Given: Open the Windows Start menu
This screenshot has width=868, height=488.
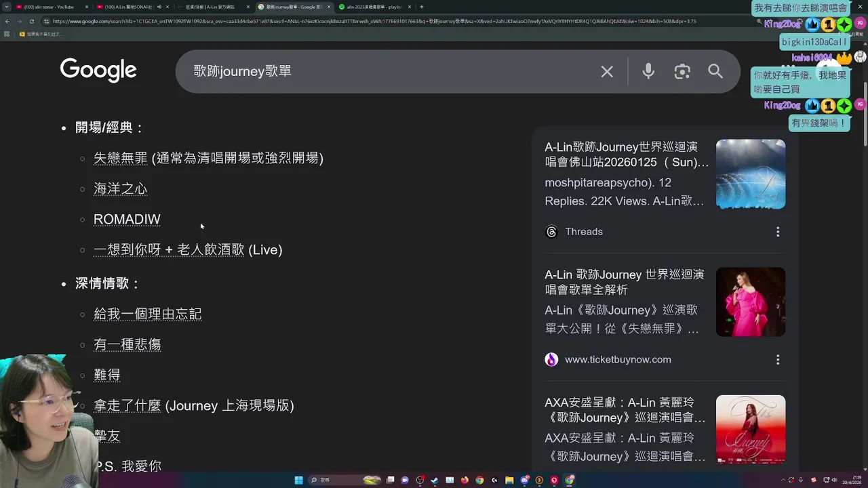Looking at the screenshot, I should click(298, 480).
